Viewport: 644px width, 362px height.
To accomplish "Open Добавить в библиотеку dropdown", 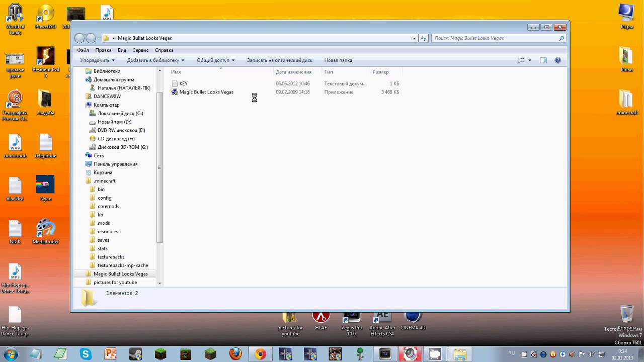I will coord(155,60).
